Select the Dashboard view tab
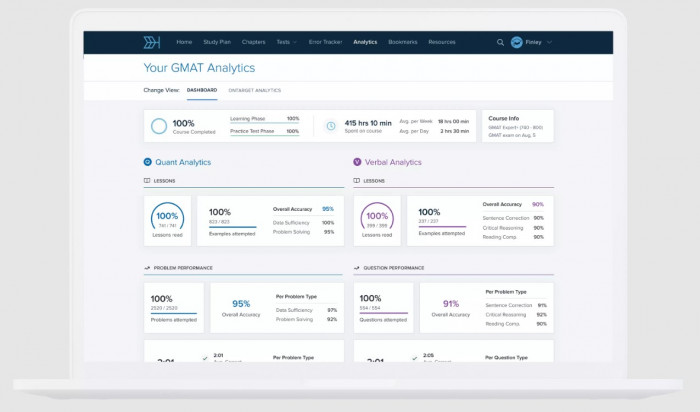The width and height of the screenshot is (700, 412). point(202,90)
